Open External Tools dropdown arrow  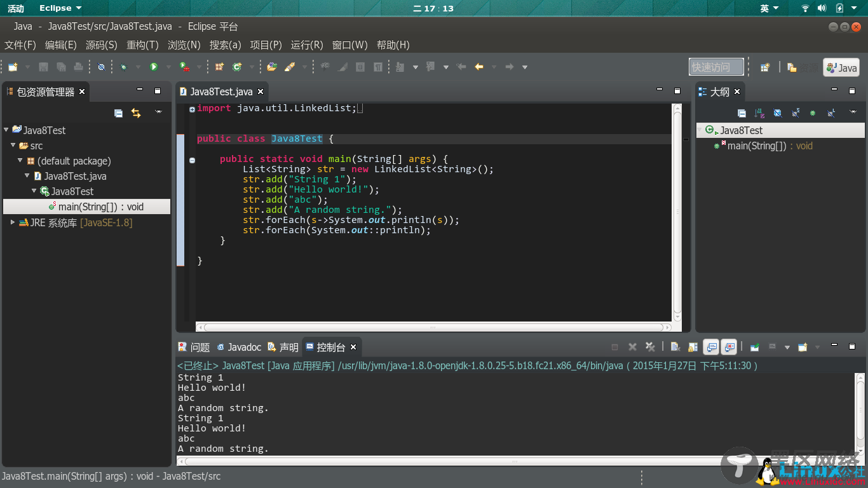(x=199, y=67)
